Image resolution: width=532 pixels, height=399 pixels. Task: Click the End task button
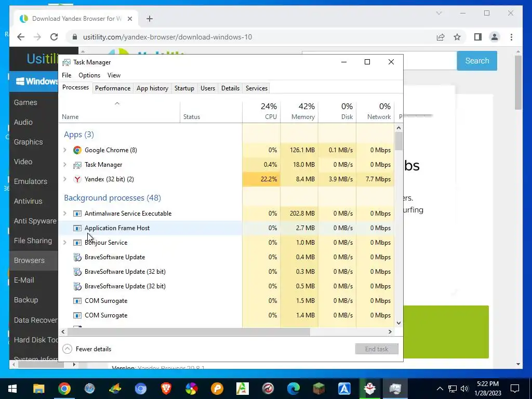pyautogui.click(x=377, y=349)
